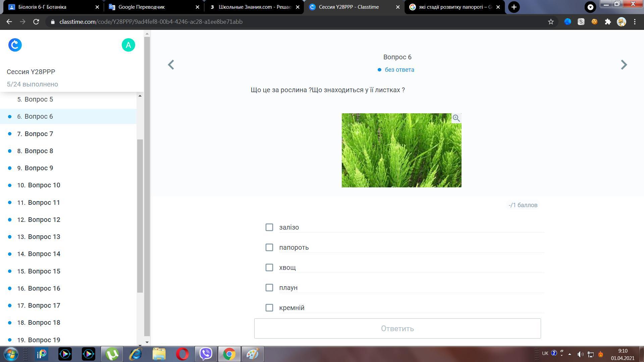Viewport: 644px width, 362px height.
Task: Go to previous question arrow
Action: 171,65
